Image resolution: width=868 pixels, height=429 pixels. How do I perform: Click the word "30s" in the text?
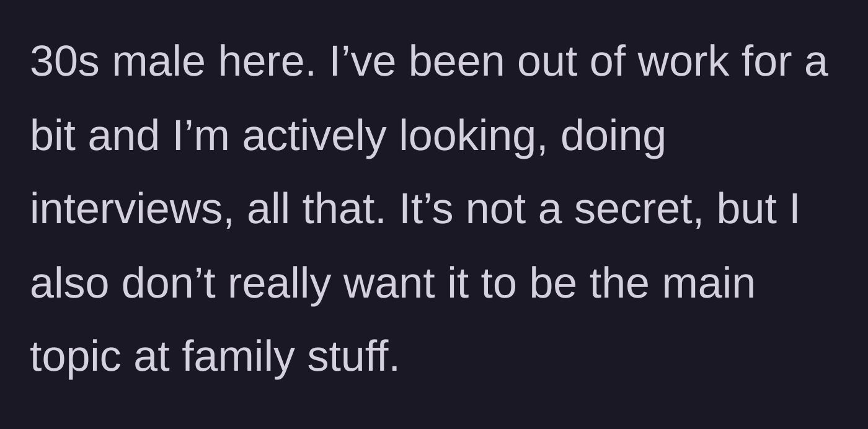(64, 62)
